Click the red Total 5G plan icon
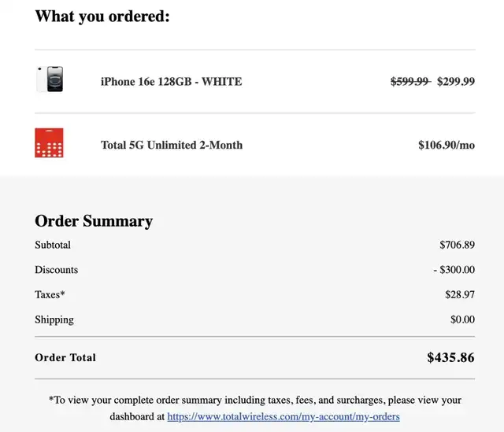The width and height of the screenshot is (504, 432). click(49, 143)
